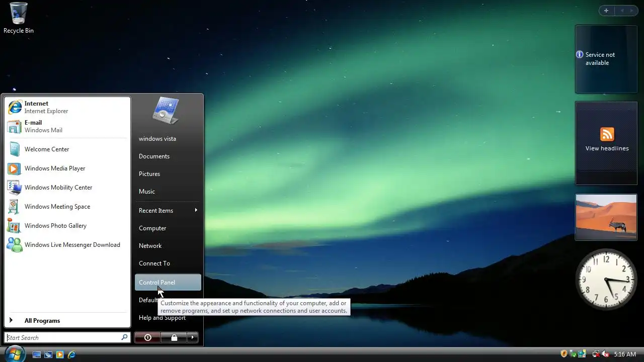Image resolution: width=644 pixels, height=362 pixels.
Task: Click the search magnifier in Start Search
Action: 124,337
